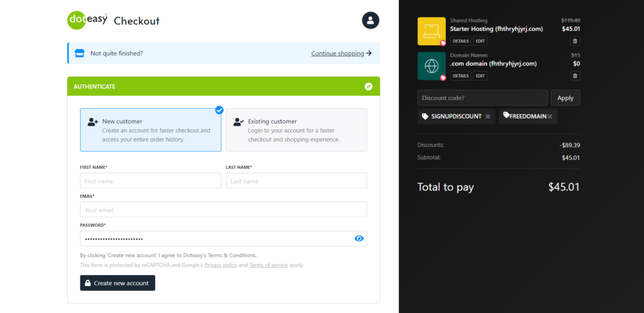
Task: Focus the Your email field
Action: (223, 210)
